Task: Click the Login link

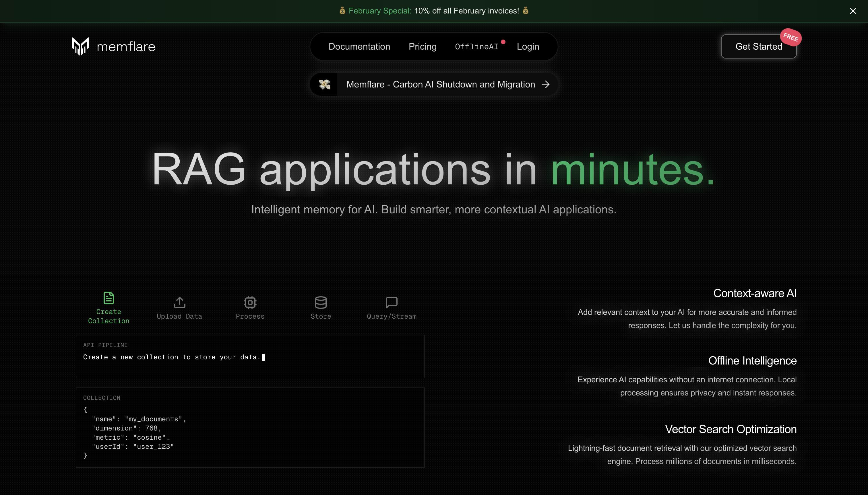Action: tap(528, 46)
